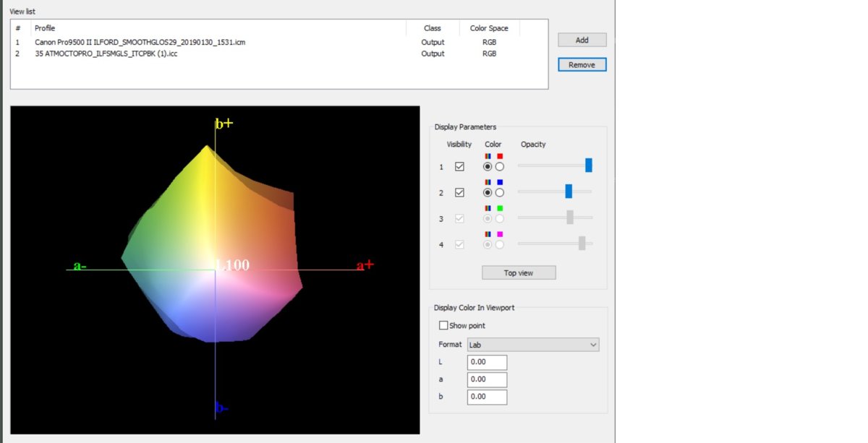This screenshot has width=868, height=443.
Task: Click green swatch icon for profile 3
Action: tap(500, 208)
